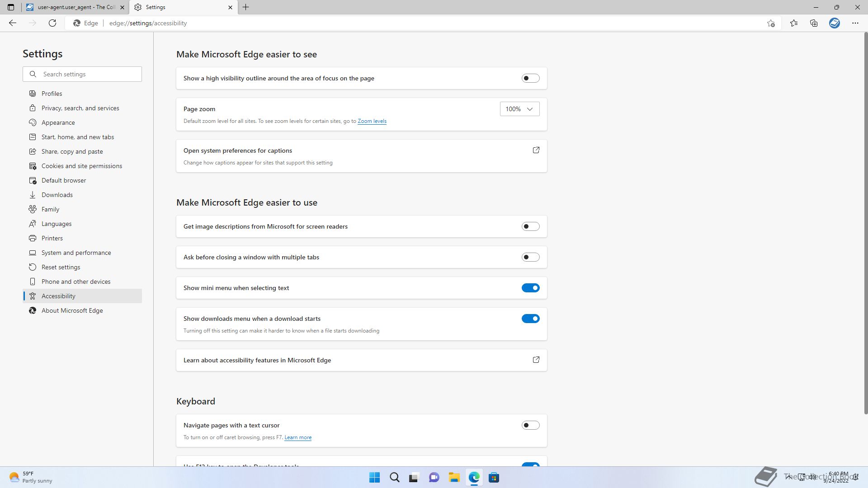Open accessibility features external link icon

(x=536, y=360)
